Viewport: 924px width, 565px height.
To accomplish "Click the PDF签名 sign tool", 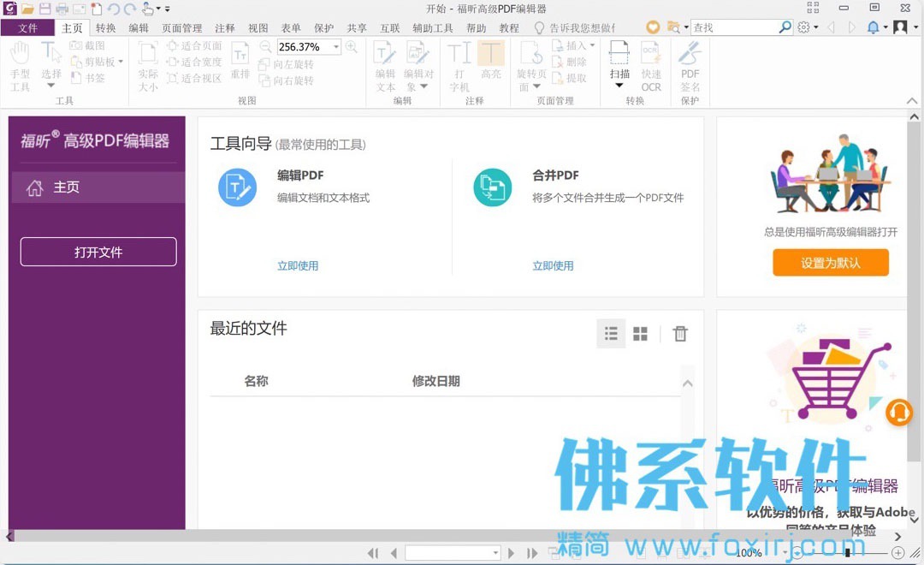I will 690,67.
